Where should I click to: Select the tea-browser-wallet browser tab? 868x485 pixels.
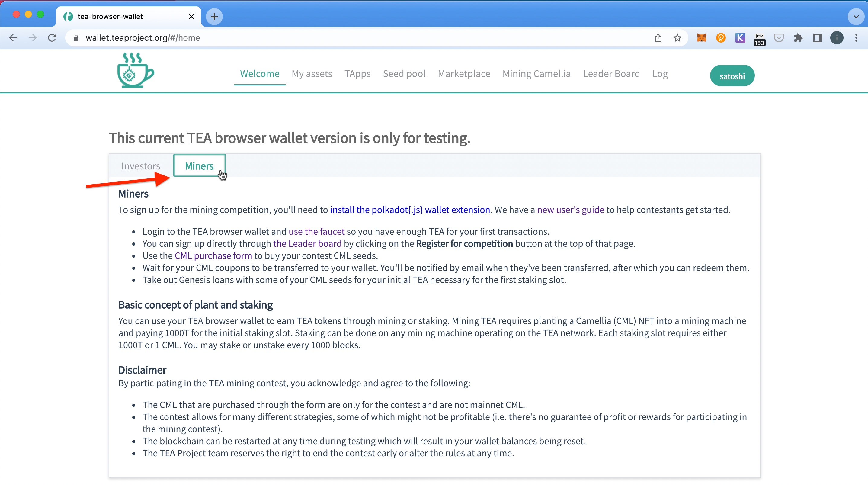[129, 17]
